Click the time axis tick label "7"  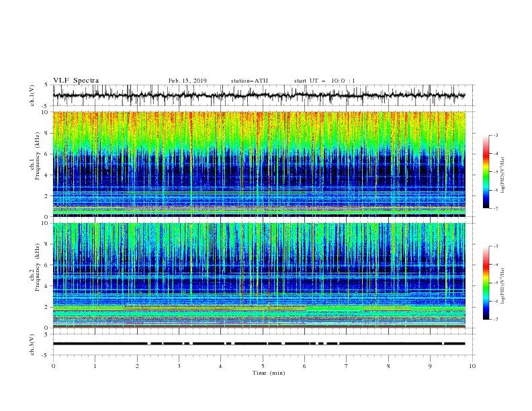[x=347, y=366]
